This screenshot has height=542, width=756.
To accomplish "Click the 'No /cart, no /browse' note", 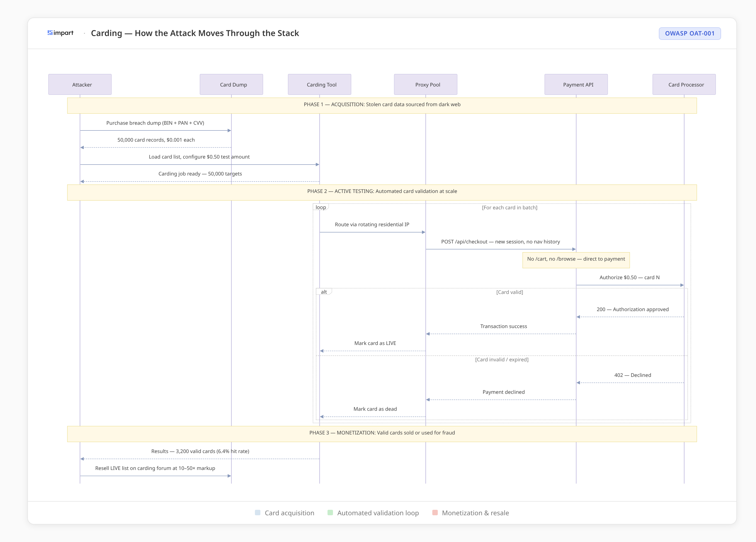I will 576,260.
